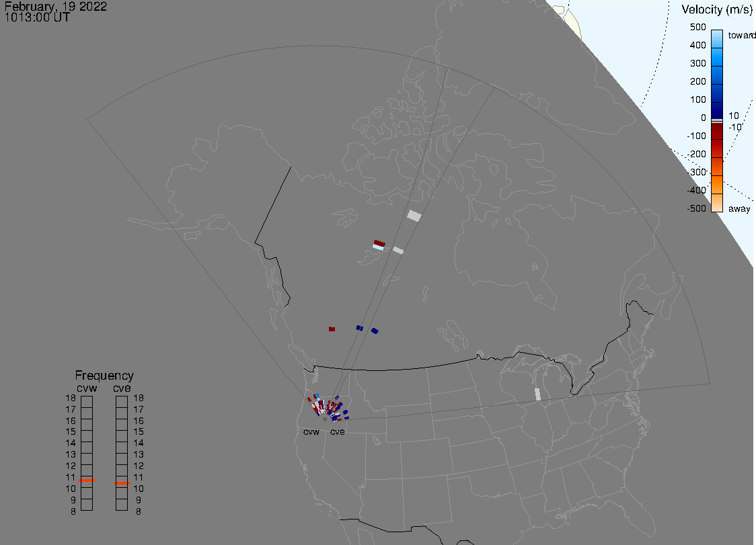Viewport: 756px width, 545px height.
Task: Pick the dark navy swatch just above zero
Action: click(x=717, y=110)
